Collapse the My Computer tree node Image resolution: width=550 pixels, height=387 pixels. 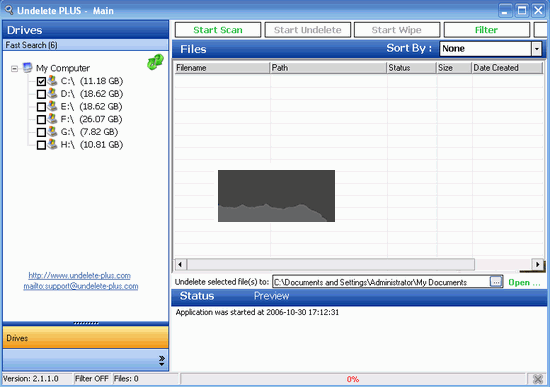click(14, 68)
